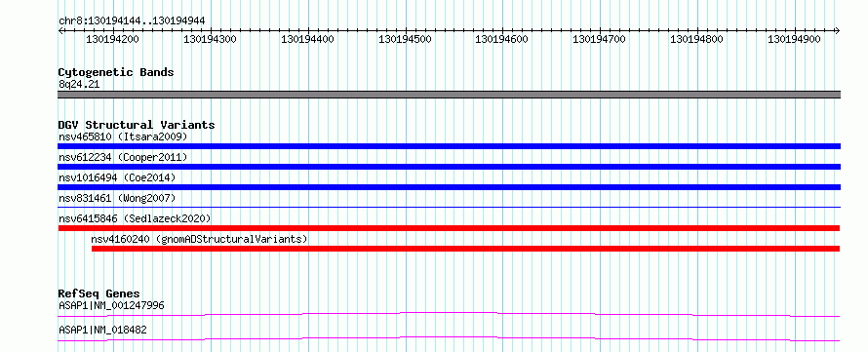Screen dimensions: 868x352
Task: Open the DGV Structural Variants track title
Action: click(137, 125)
